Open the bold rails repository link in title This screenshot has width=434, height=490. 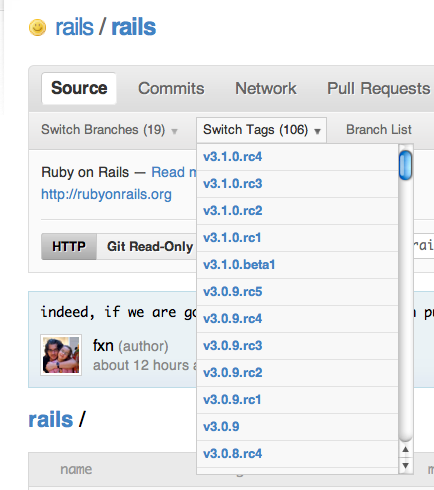[133, 27]
